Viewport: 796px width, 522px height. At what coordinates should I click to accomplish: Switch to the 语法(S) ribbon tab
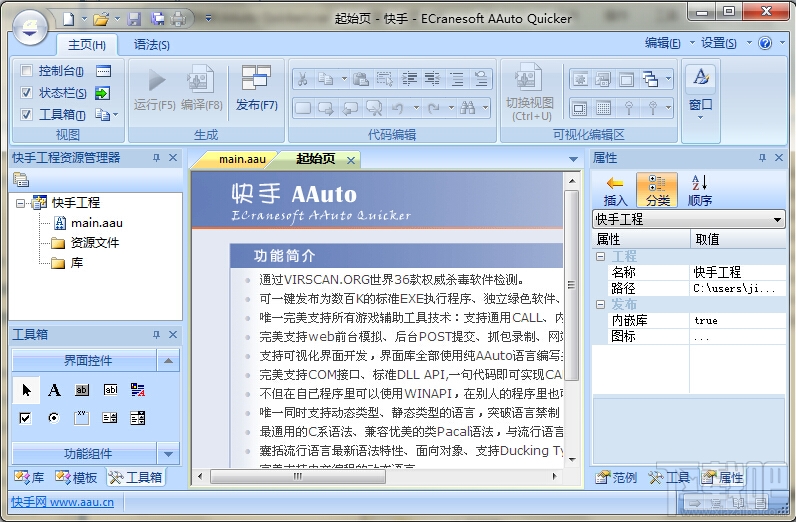click(x=151, y=45)
